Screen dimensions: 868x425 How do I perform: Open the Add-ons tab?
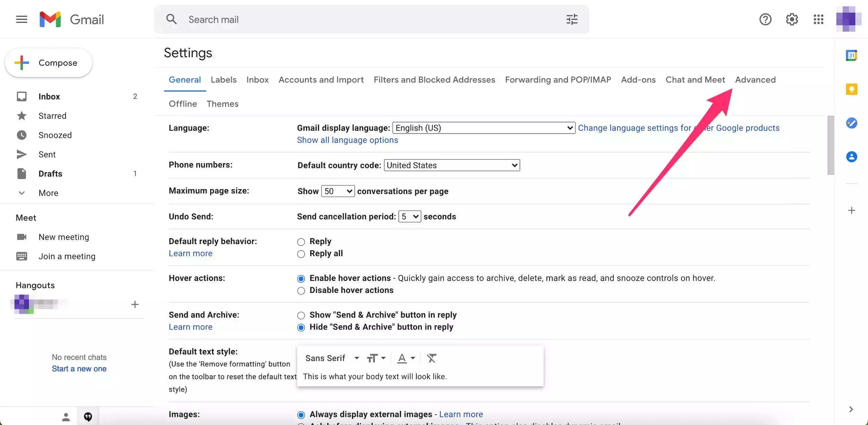(638, 80)
